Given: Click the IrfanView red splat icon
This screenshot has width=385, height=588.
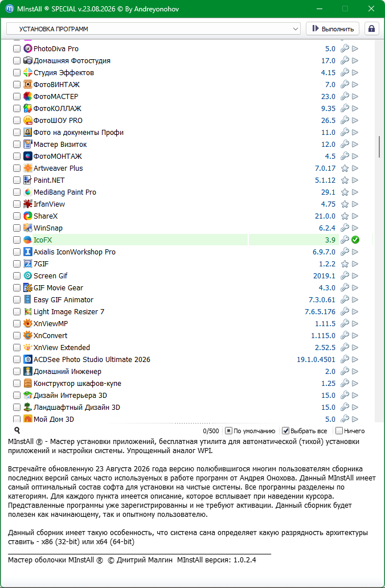Looking at the screenshot, I should point(28,204).
